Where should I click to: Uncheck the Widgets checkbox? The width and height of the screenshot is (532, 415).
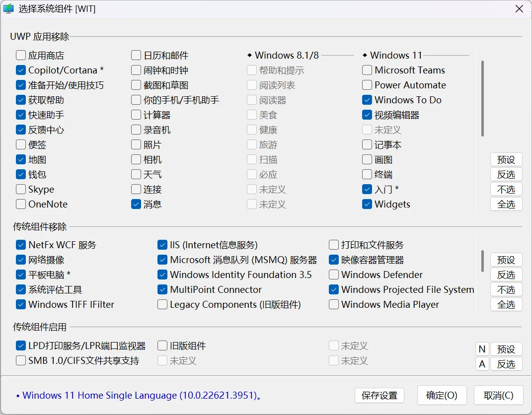(x=367, y=204)
